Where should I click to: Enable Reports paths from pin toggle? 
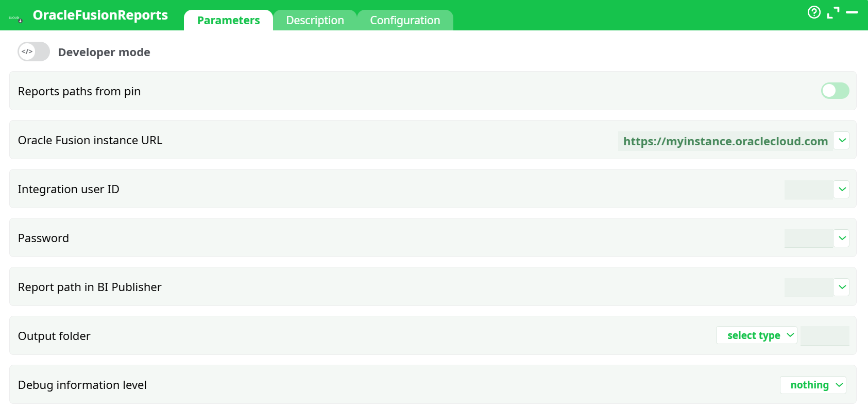pyautogui.click(x=835, y=91)
